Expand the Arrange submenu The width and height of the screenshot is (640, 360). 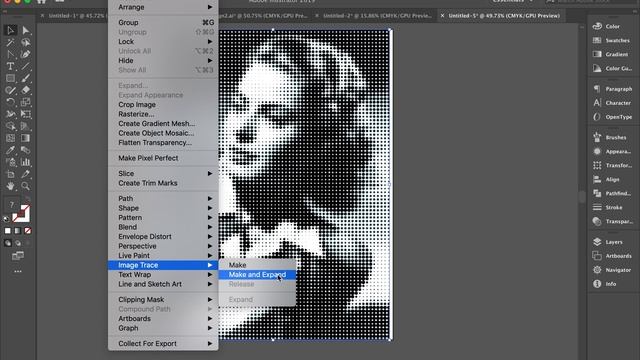(x=163, y=7)
